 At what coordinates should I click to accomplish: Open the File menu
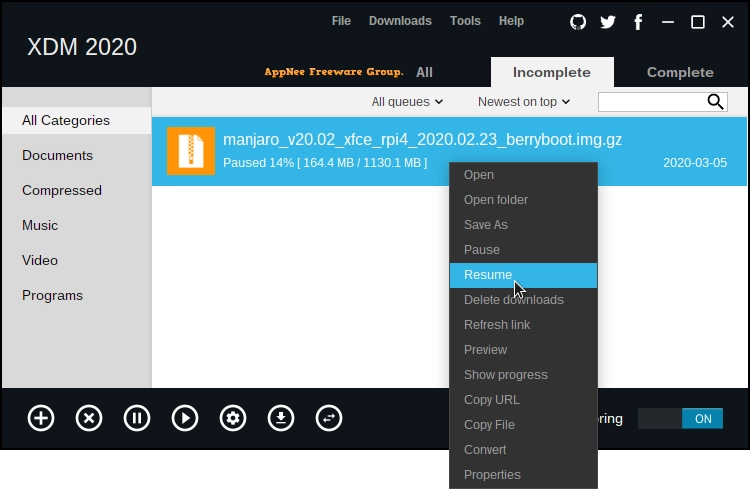tap(341, 21)
